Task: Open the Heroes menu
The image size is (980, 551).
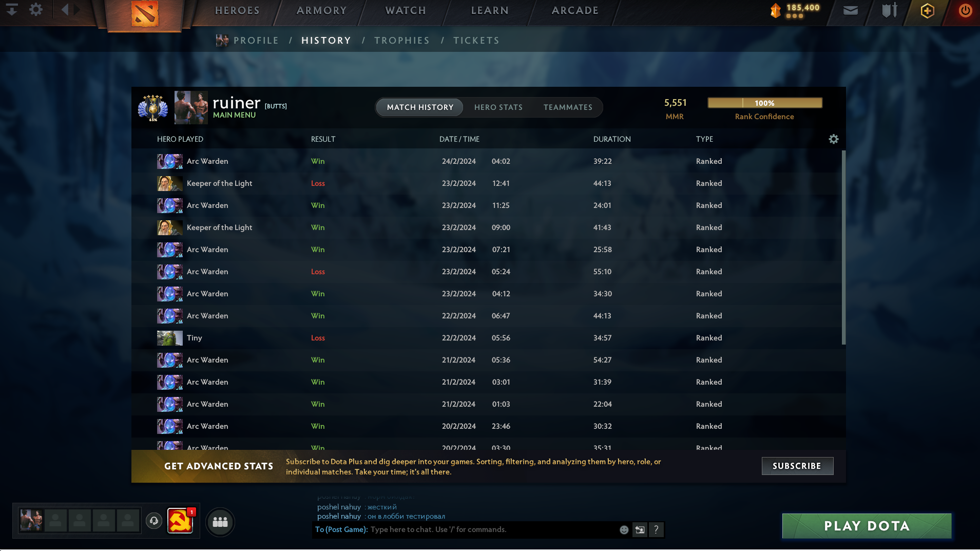Action: pos(237,10)
